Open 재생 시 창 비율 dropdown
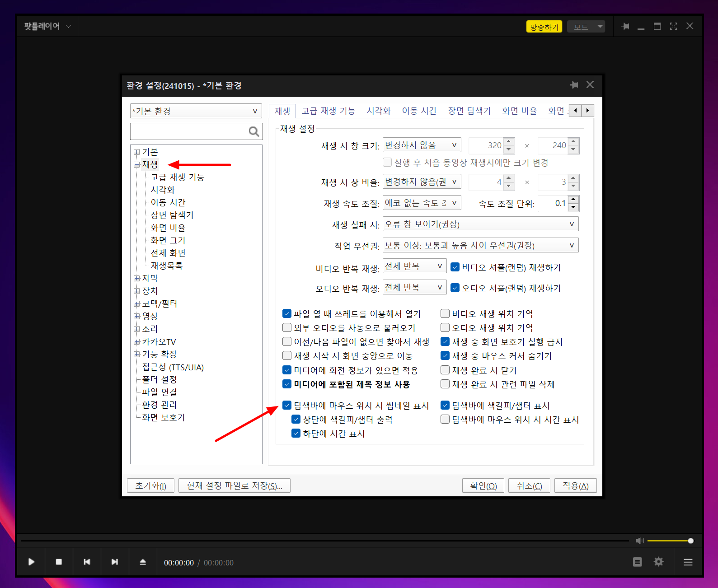Screen dimensions: 718x588 click(422, 182)
